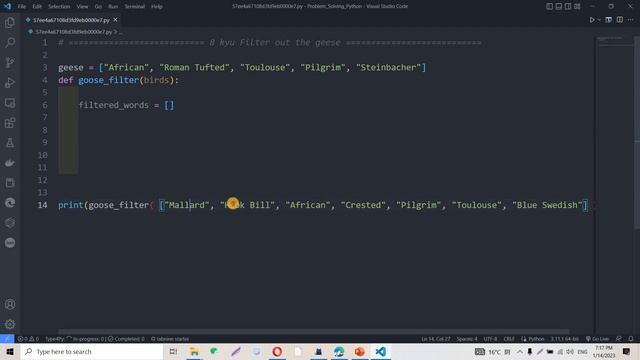Open the Edit menu
The height and width of the screenshot is (360, 640).
(x=37, y=7)
